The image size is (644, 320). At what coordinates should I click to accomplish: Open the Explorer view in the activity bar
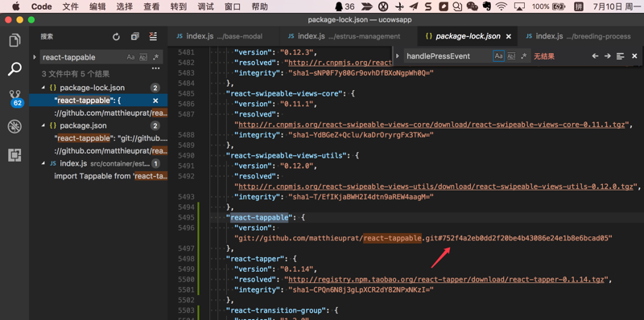[14, 41]
